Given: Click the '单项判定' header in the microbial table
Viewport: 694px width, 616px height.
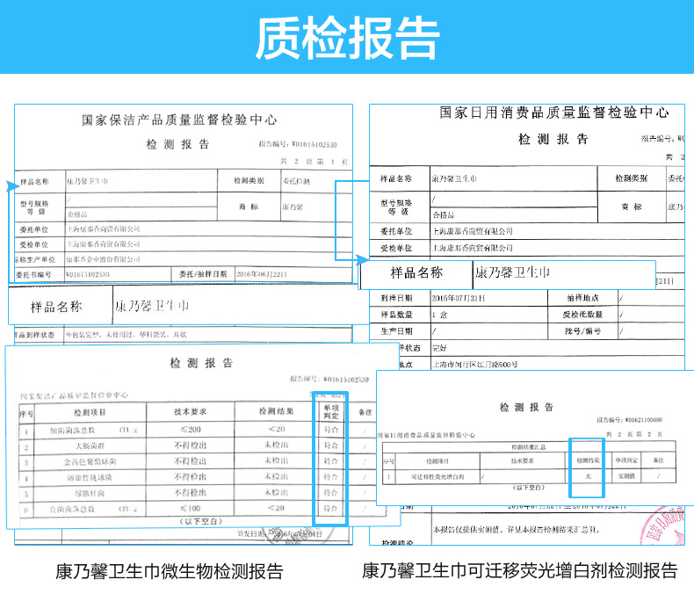Looking at the screenshot, I should tap(331, 412).
